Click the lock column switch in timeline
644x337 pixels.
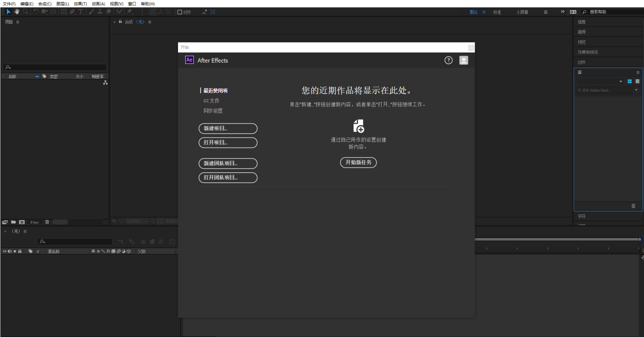click(x=20, y=251)
